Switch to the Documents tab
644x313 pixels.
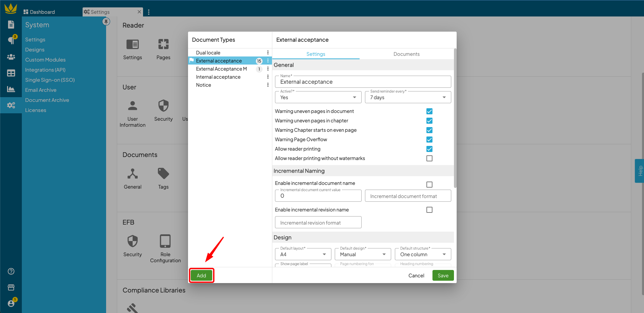[x=406, y=54]
